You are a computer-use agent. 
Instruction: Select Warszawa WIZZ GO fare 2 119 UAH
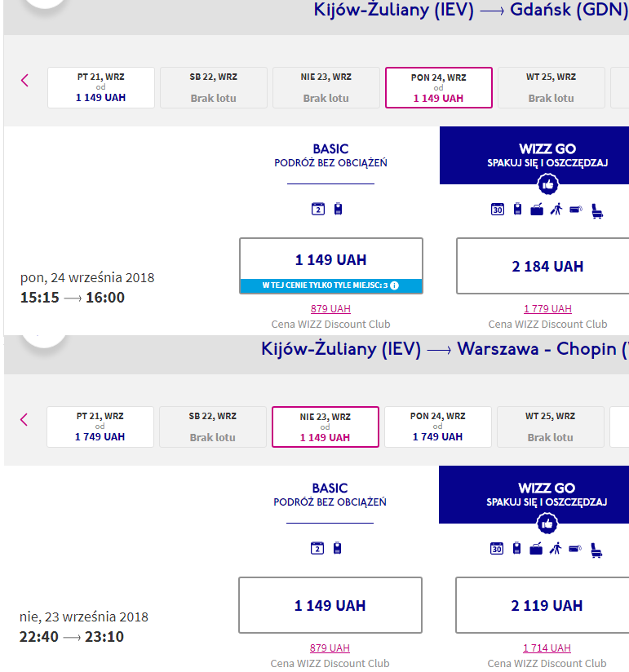pyautogui.click(x=542, y=605)
